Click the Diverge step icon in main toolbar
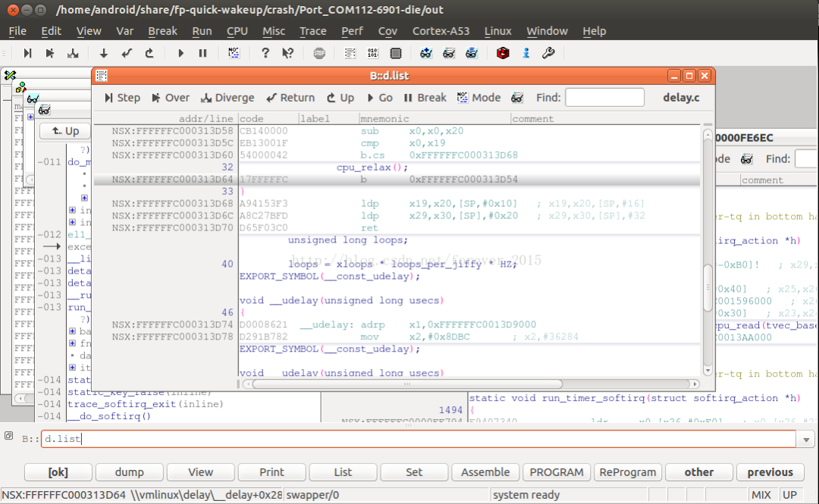 (x=73, y=53)
